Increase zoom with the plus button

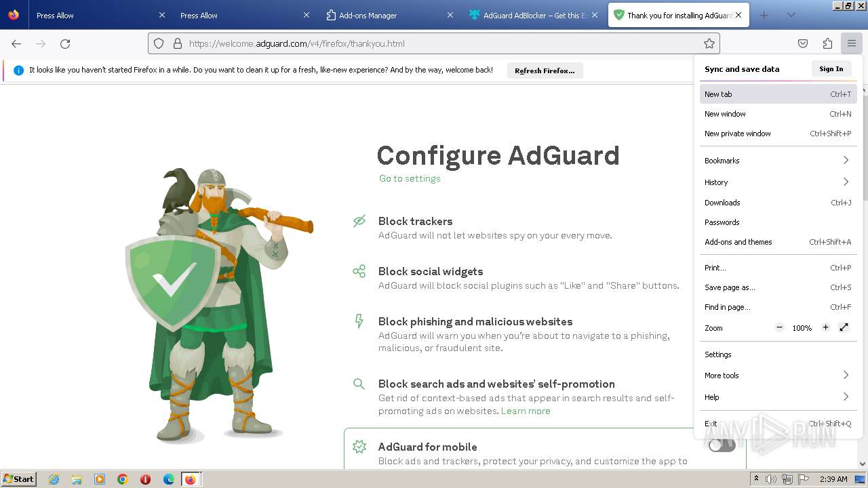(x=825, y=327)
